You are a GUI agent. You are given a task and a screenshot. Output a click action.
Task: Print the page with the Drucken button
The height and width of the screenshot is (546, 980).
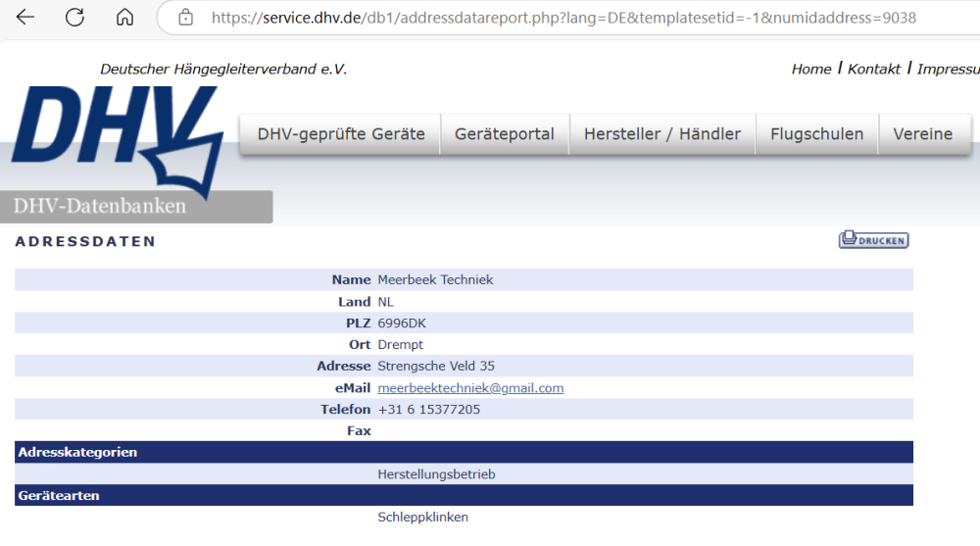pos(874,239)
